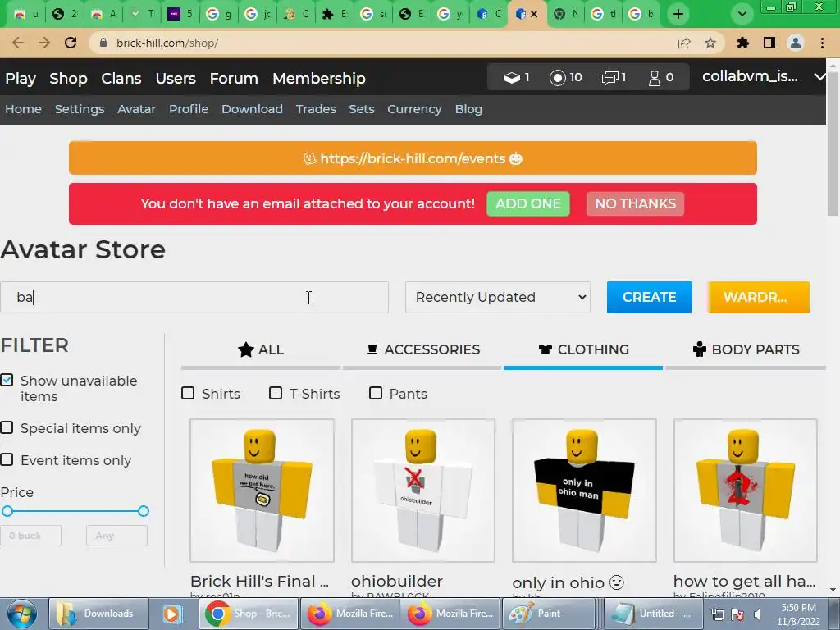Click the lock icon in the address bar

tap(103, 43)
